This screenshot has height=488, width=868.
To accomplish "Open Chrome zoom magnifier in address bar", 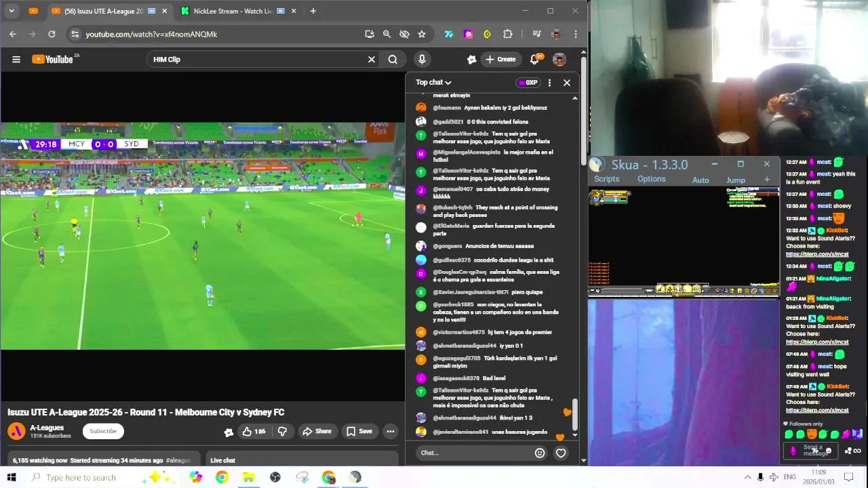I will pos(387,34).
